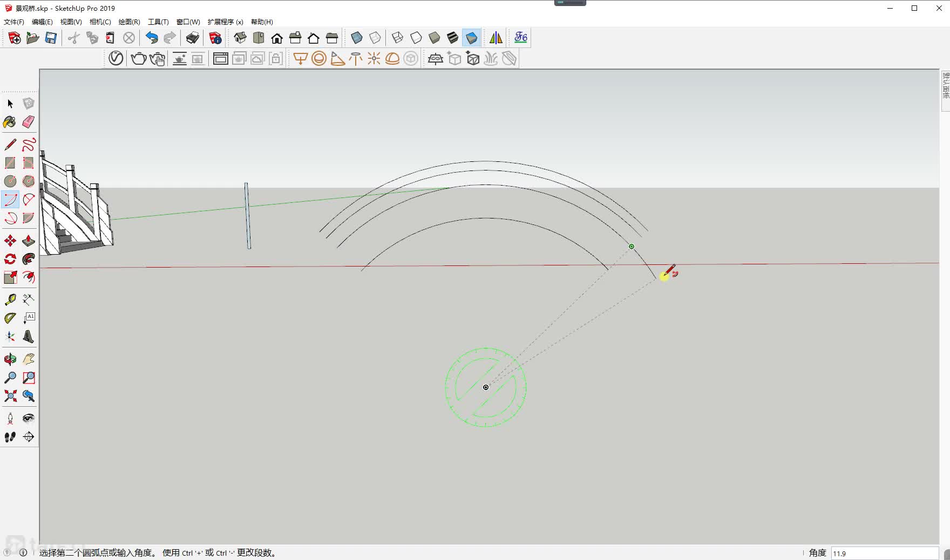Choose the Look Around eye tool
The height and width of the screenshot is (560, 950).
coord(29,419)
